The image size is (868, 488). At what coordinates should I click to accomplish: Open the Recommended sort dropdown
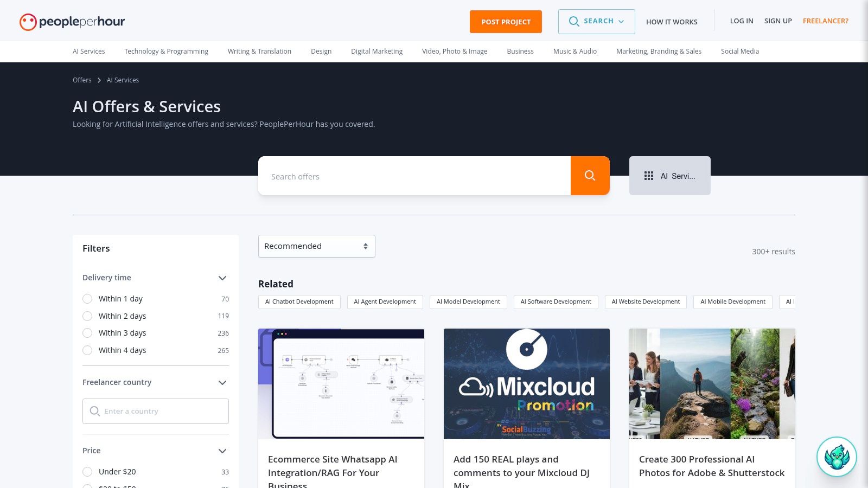pos(316,246)
